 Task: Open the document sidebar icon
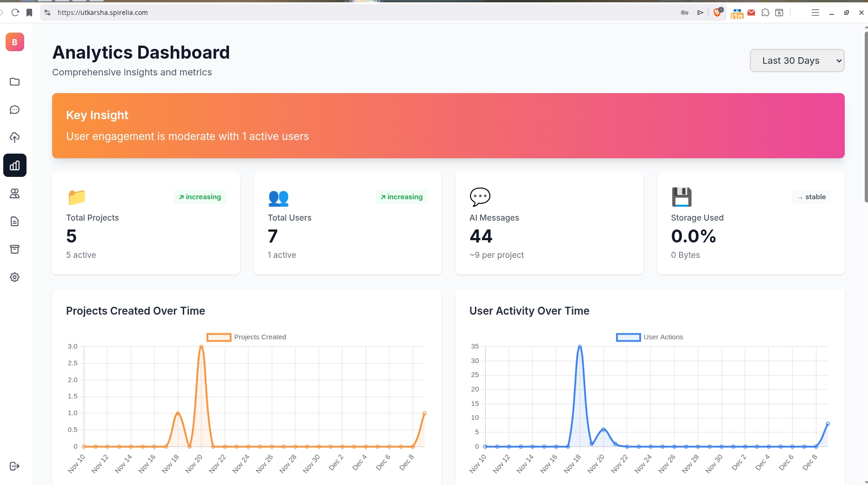click(x=15, y=222)
